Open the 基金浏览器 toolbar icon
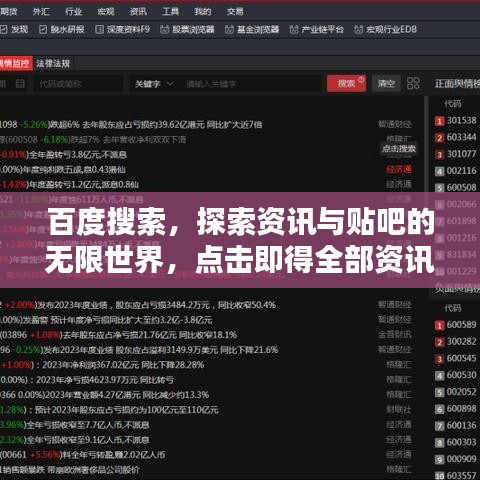Image resolution: width=480 pixels, height=480 pixels. pos(252,30)
